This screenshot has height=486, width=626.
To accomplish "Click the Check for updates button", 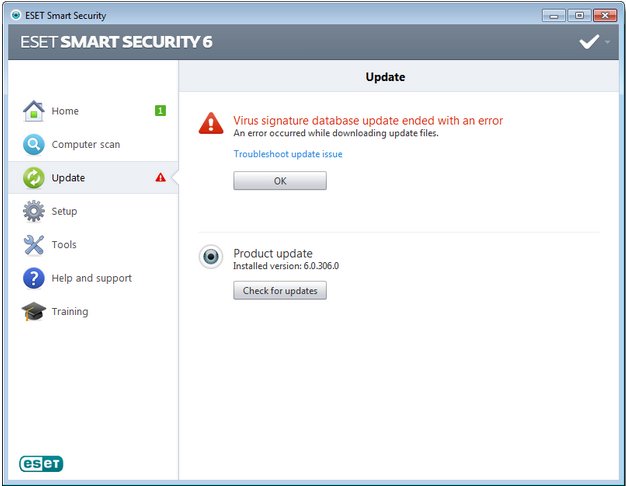I will pos(280,290).
